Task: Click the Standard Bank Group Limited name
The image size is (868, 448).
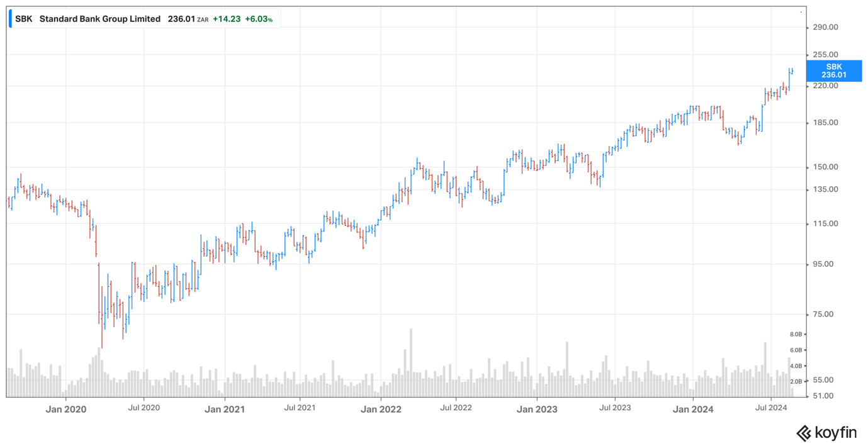Action: pyautogui.click(x=100, y=19)
